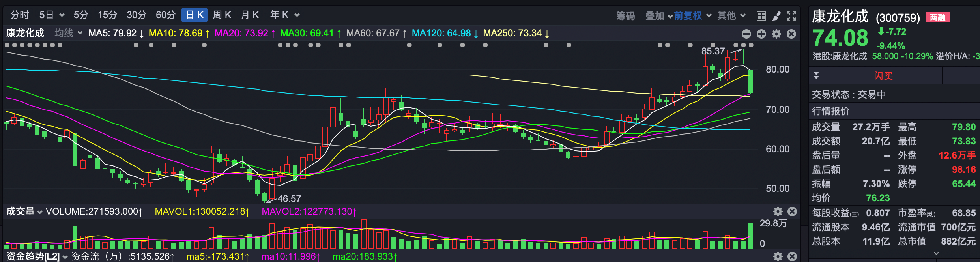This screenshot has height=262, width=980.
Task: Switch to 周K weekly candlestick
Action: pos(222,15)
